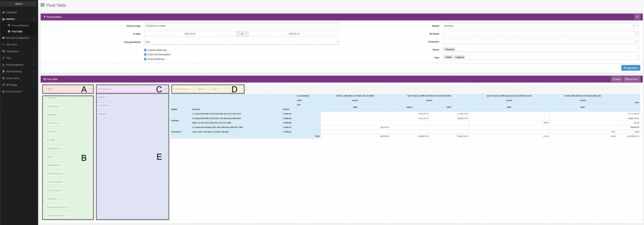Open the Choose range dropdown
This screenshot has height=225, width=644.
[242, 25]
